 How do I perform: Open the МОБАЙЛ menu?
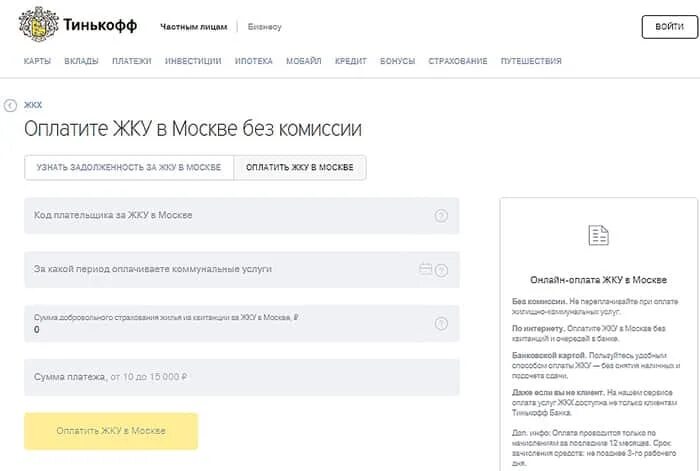pos(304,61)
